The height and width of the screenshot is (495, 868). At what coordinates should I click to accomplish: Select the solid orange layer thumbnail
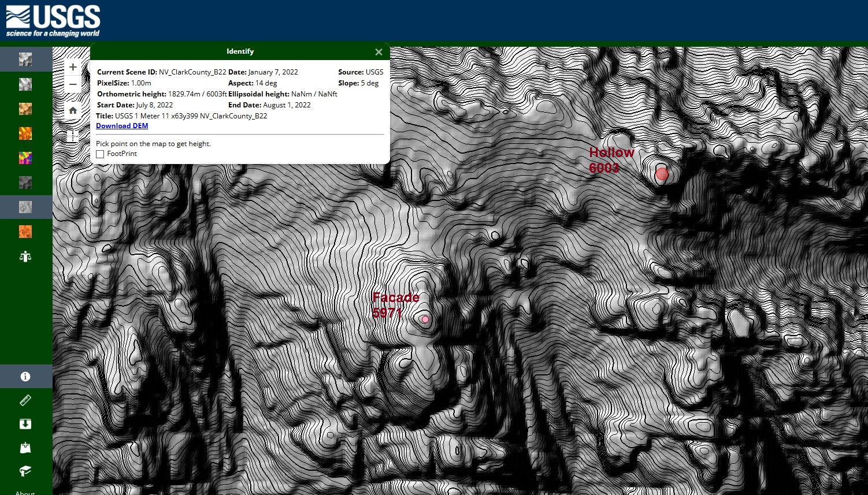click(x=25, y=232)
